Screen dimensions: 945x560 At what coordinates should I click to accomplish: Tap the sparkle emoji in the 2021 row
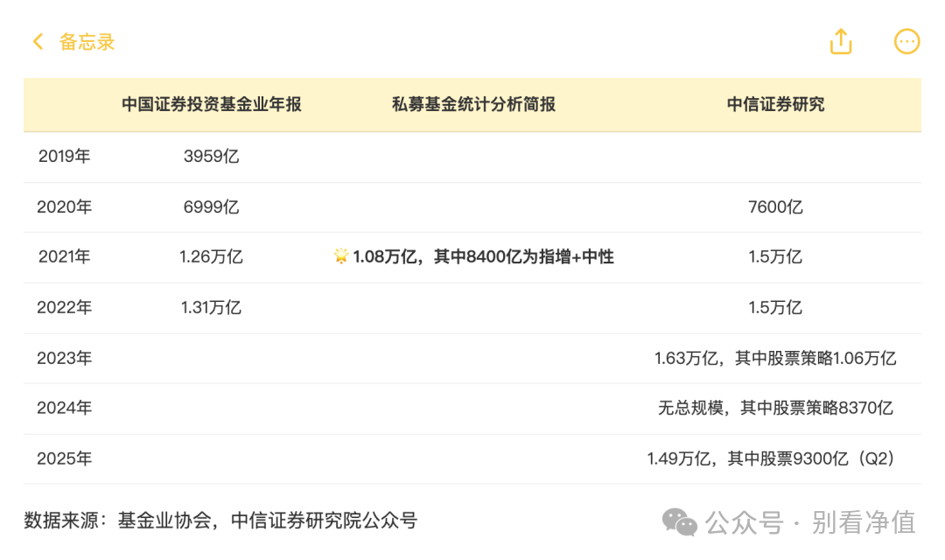(342, 256)
